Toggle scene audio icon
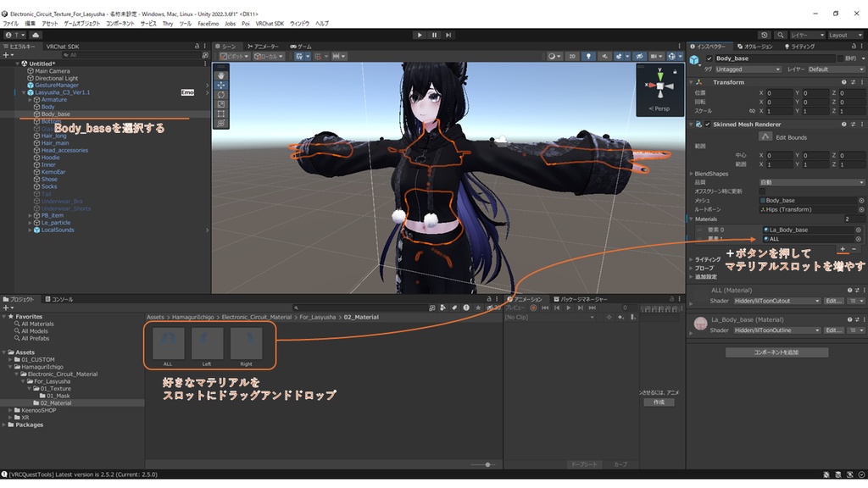Image resolution: width=868 pixels, height=488 pixels. click(x=604, y=56)
